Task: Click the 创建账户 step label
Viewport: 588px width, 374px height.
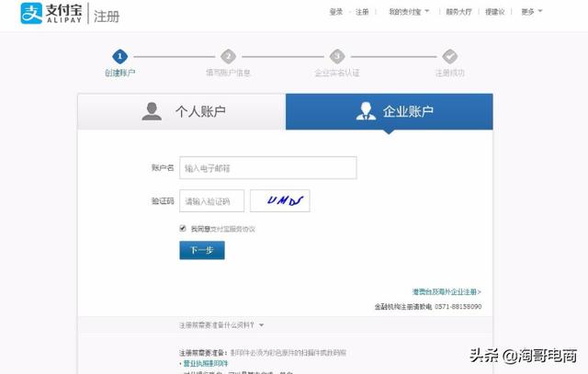Action: [120, 73]
